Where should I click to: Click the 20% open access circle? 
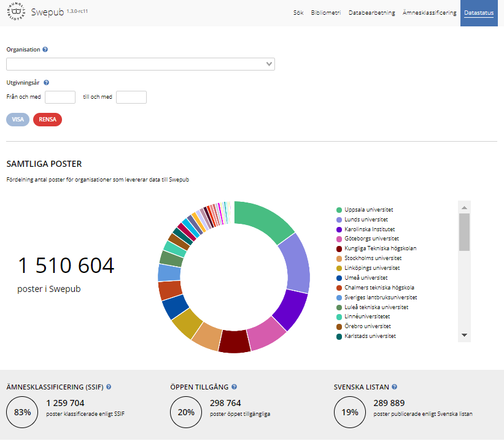pyautogui.click(x=186, y=412)
